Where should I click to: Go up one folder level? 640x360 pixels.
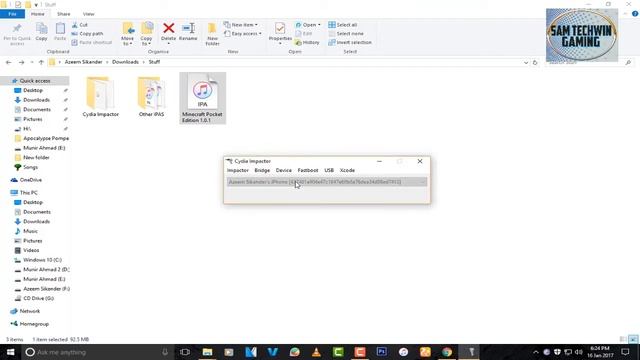click(x=41, y=62)
